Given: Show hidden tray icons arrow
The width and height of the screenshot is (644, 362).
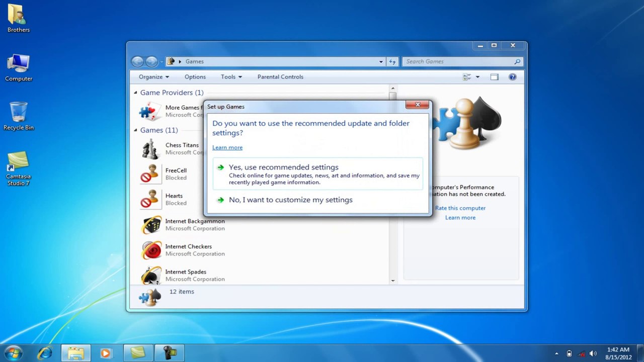Looking at the screenshot, I should [x=556, y=353].
